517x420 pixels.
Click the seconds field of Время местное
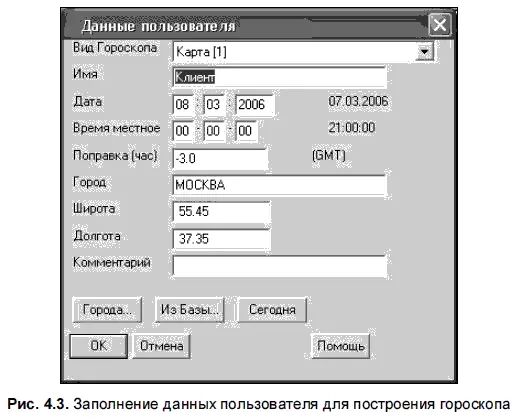[x=246, y=131]
